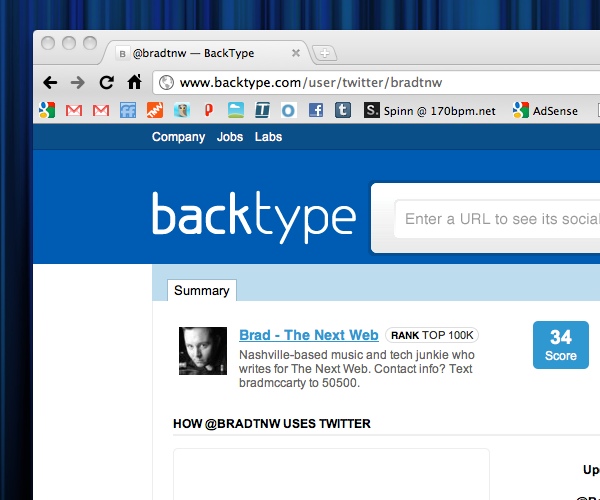This screenshot has width=600, height=500.
Task: Reload the page with the refresh icon
Action: (106, 82)
